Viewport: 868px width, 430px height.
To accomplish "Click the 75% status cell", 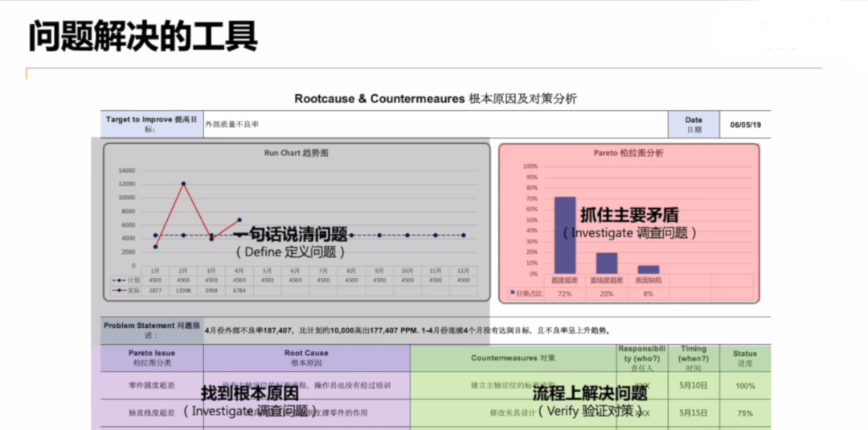I will 744,413.
